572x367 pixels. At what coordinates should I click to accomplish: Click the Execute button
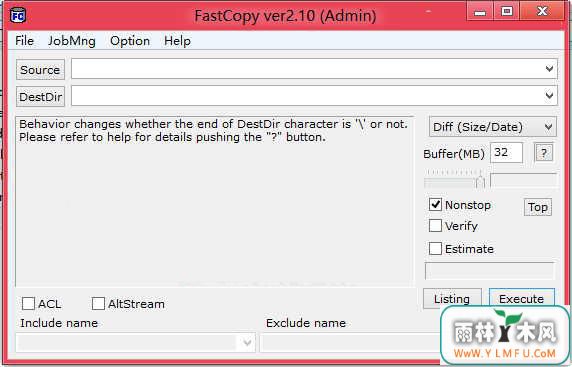click(522, 299)
